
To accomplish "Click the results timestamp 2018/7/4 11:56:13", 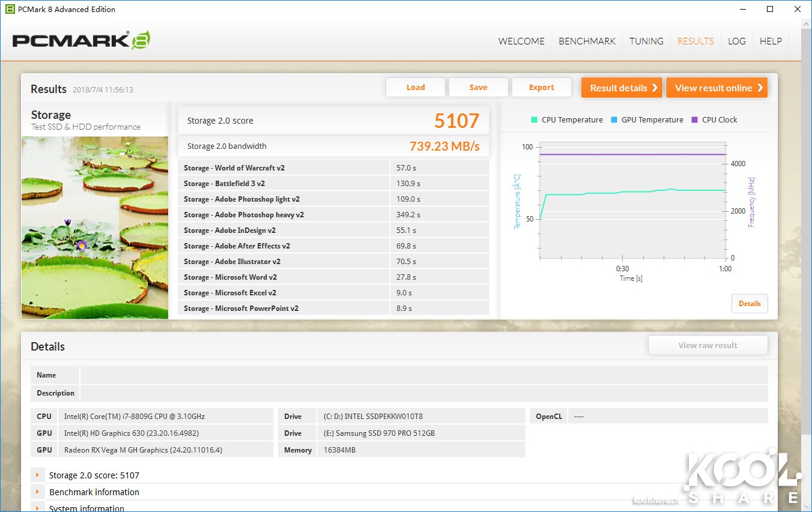I will (x=103, y=90).
